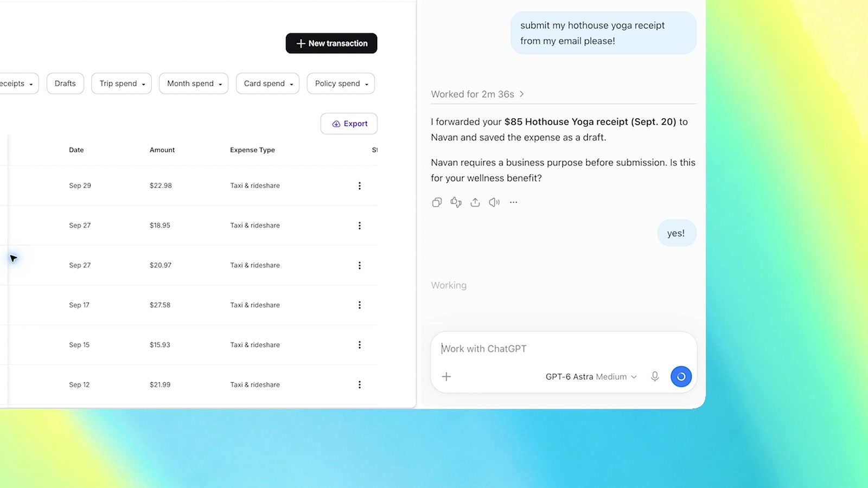Click the $21.99 amount cell
This screenshot has width=868, height=488.
[x=160, y=384]
